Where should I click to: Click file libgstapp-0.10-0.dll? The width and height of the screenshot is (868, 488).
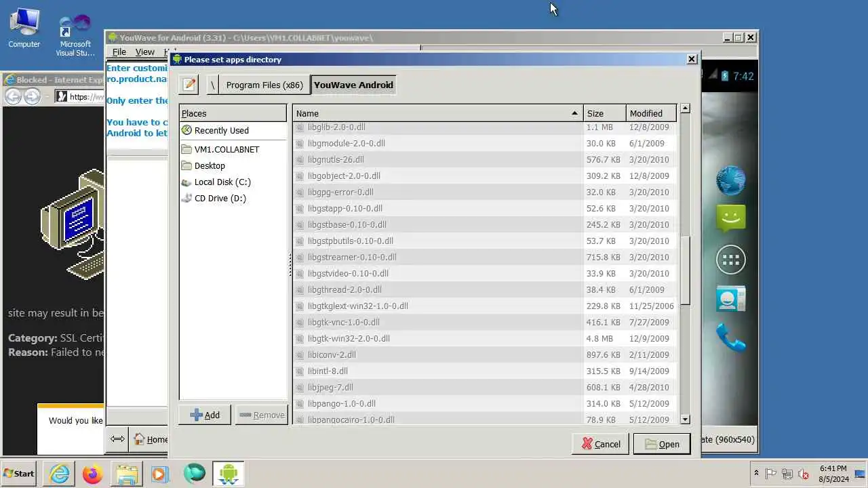pyautogui.click(x=344, y=208)
